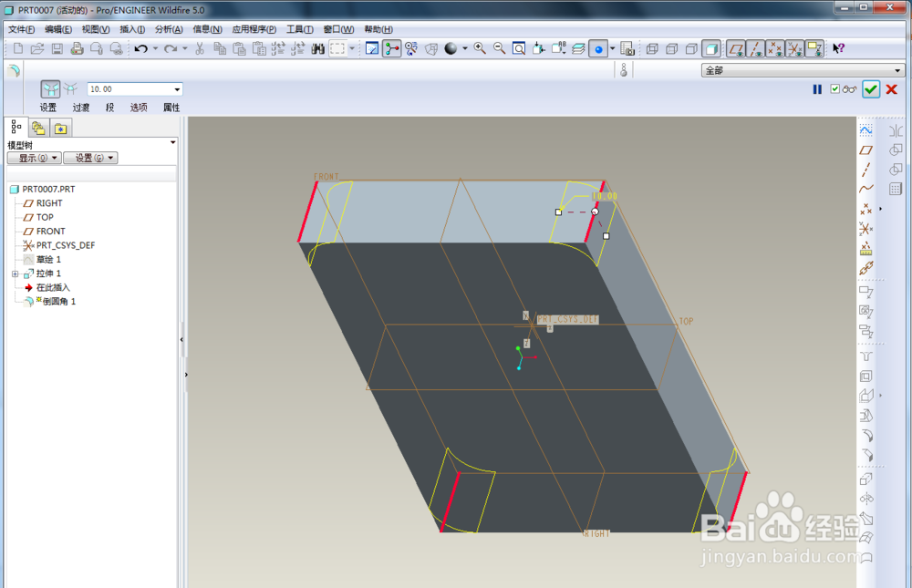This screenshot has height=588, width=912.
Task: Open the round radius 10.00 dropdown
Action: pyautogui.click(x=177, y=89)
